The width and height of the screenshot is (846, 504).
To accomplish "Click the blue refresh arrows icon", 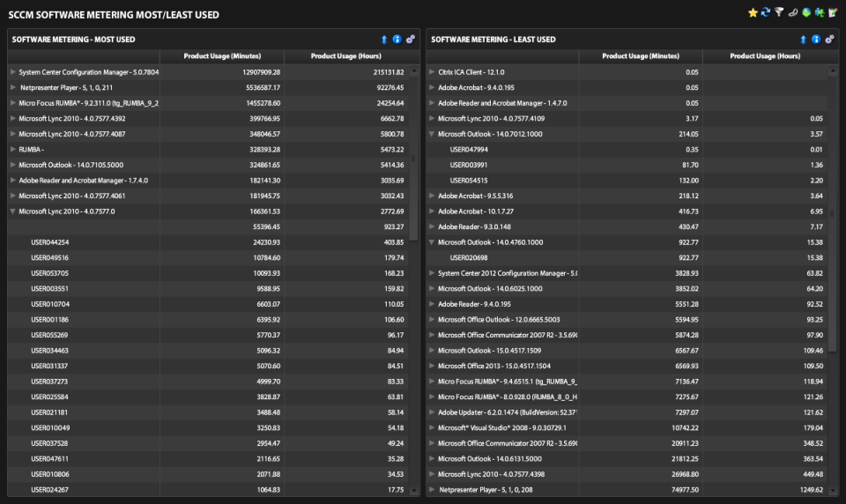I will coord(766,11).
